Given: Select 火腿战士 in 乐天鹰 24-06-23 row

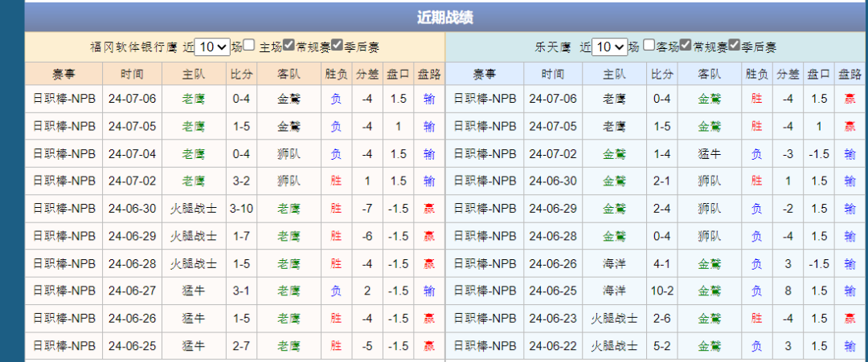Looking at the screenshot, I should pos(615,319).
